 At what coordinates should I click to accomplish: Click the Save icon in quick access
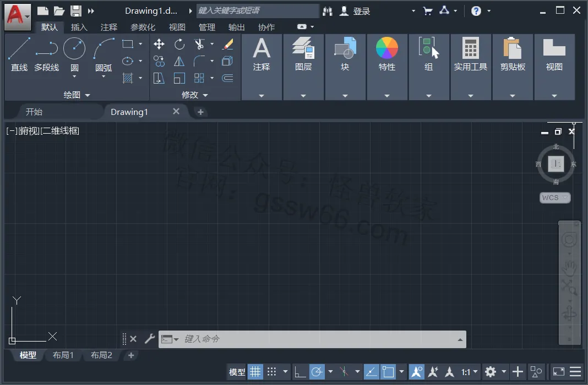76,11
